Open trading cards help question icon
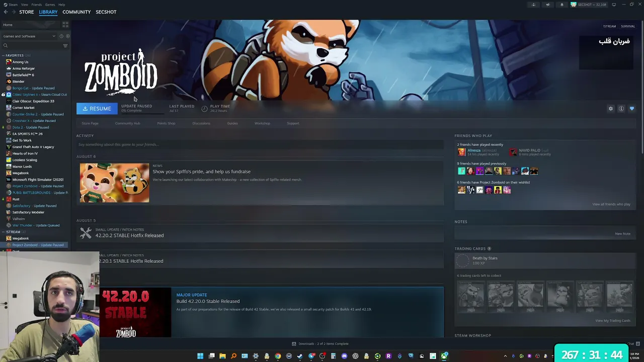The image size is (644, 362). pyautogui.click(x=489, y=248)
